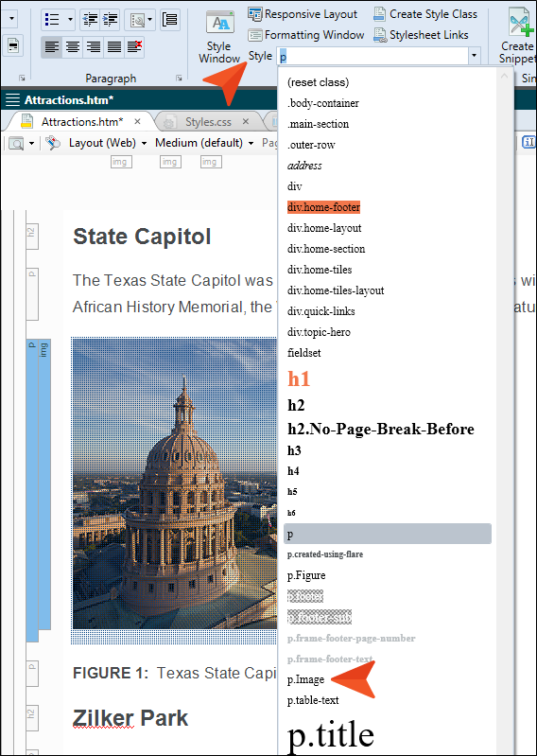Open the hamburger menu beside Attractions.htm
Screen dimensions: 537x756
12,99
